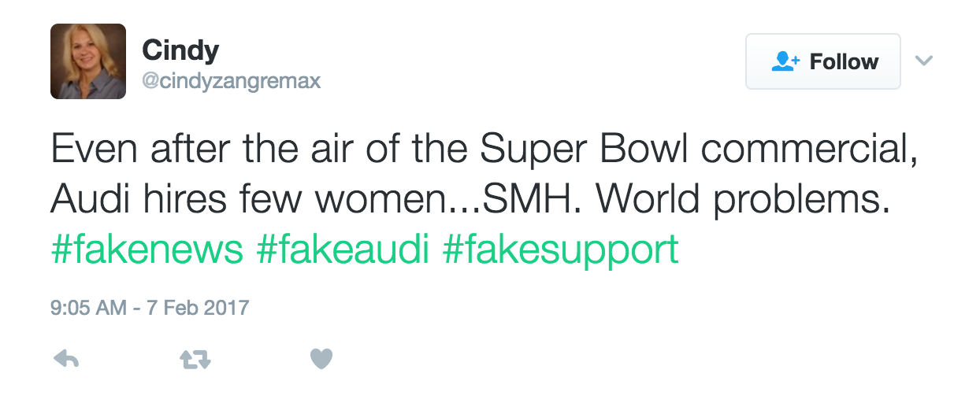The width and height of the screenshot is (980, 414).
Task: Retweet this post using the retweet icon
Action: click(x=195, y=360)
